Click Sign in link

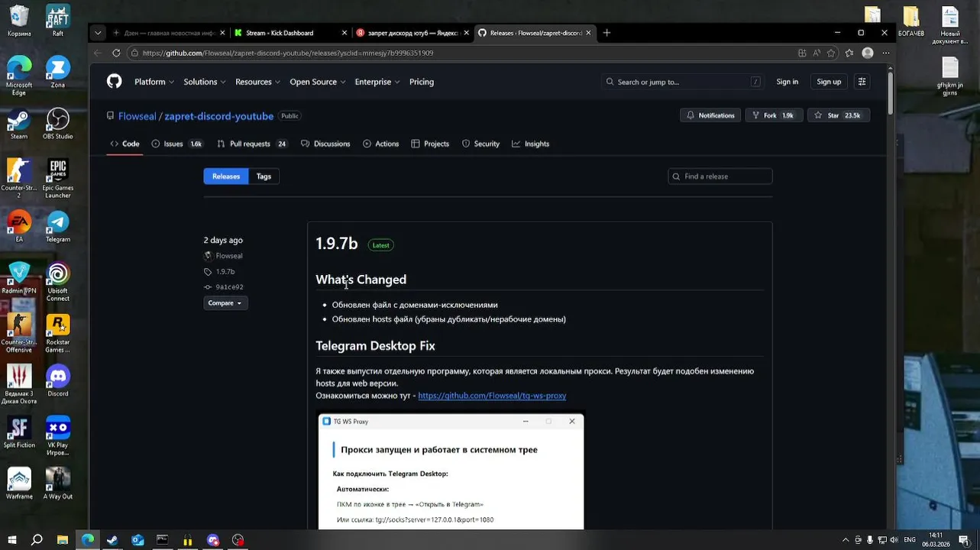coord(787,82)
